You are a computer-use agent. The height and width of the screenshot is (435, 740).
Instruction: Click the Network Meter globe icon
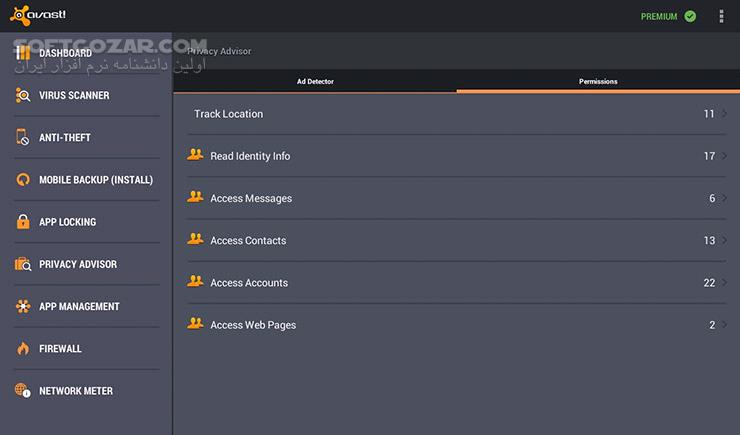click(x=23, y=390)
